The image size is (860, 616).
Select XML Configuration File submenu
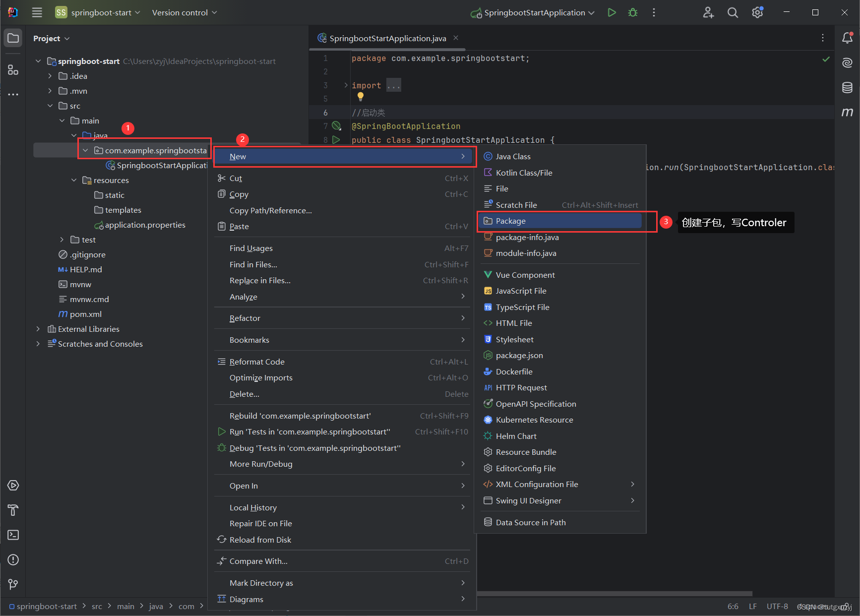coord(560,484)
